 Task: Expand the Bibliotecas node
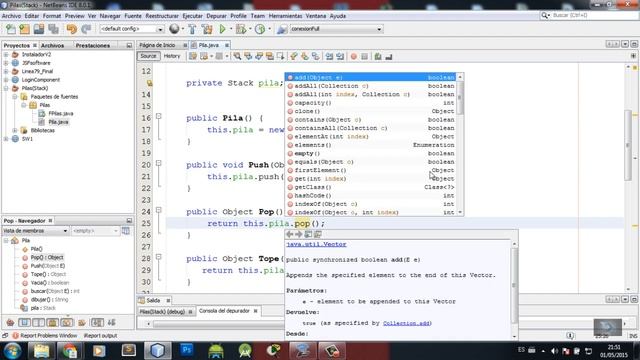click(x=15, y=130)
